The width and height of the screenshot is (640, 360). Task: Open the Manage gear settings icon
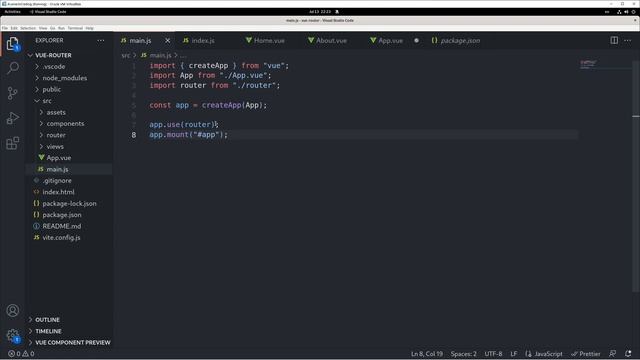pos(13,336)
